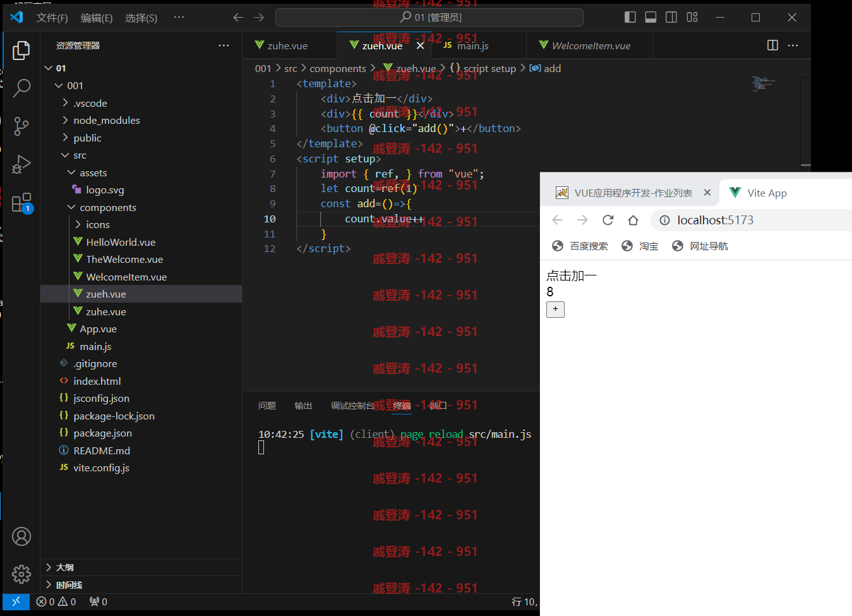
Task: Collapse the 001 folder
Action: [x=59, y=85]
